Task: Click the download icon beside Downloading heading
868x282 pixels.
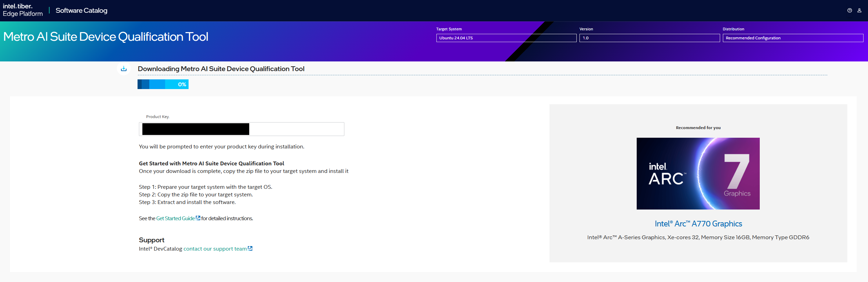Action: (x=124, y=69)
